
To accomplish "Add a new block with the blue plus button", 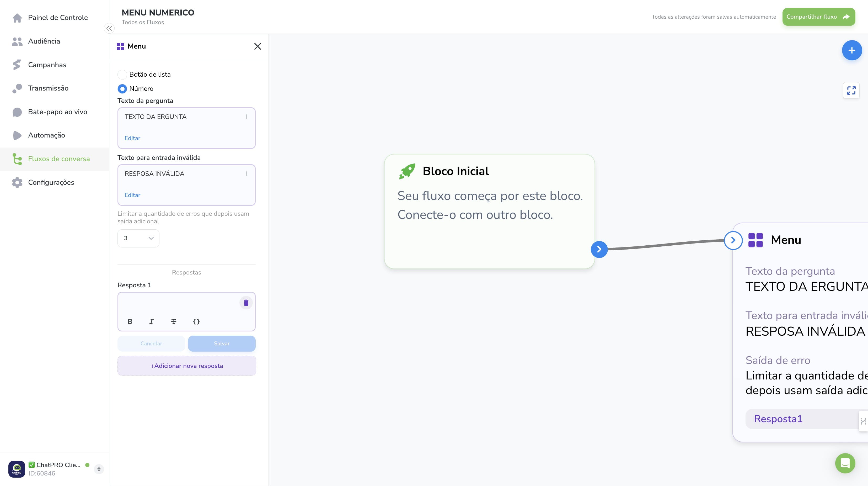I will click(852, 50).
